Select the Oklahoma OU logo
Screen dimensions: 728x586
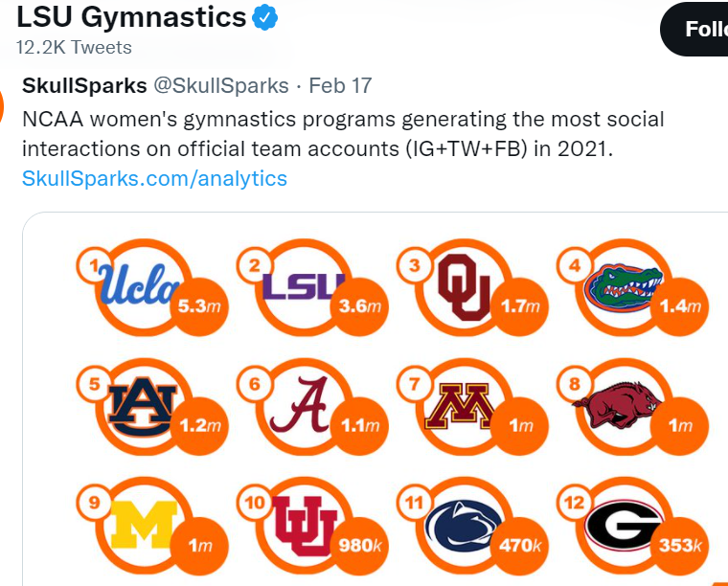coord(463,286)
